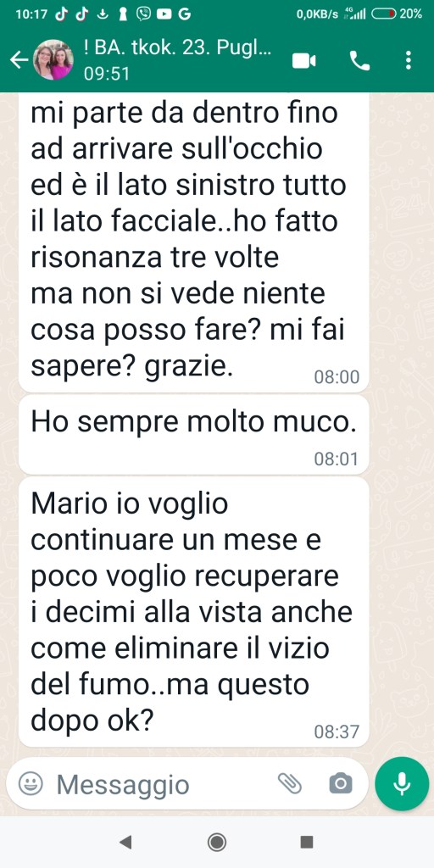This screenshot has height=868, width=434.
Task: Focus the Messaggio text field
Action: [x=160, y=784]
